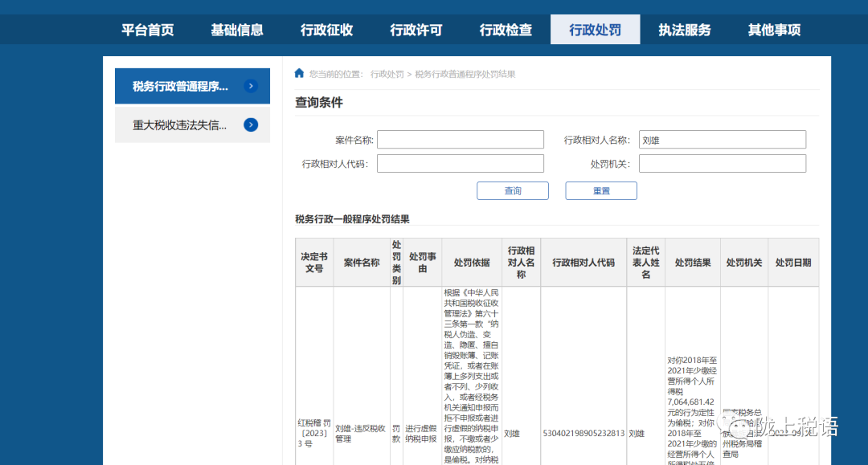Open the 平台首页 tab

coord(148,30)
